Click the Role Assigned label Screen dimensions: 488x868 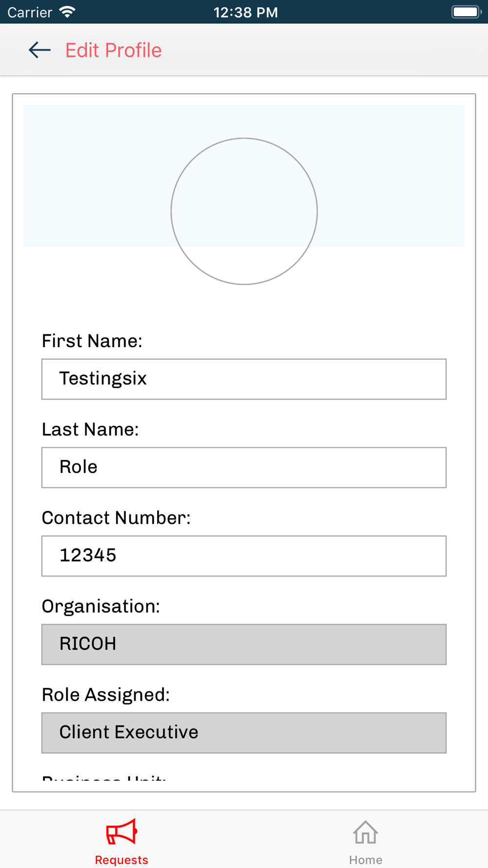click(105, 695)
